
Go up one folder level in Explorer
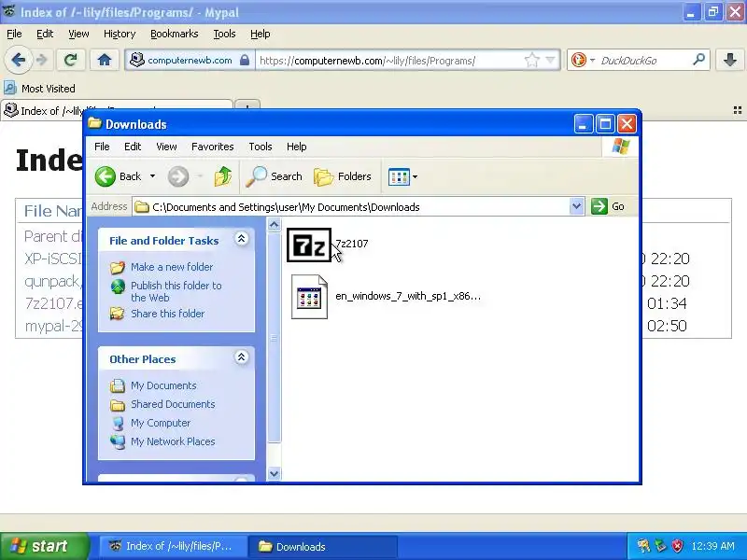[x=223, y=176]
